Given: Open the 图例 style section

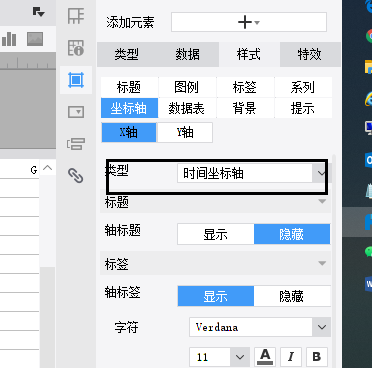Looking at the screenshot, I should pyautogui.click(x=187, y=87).
